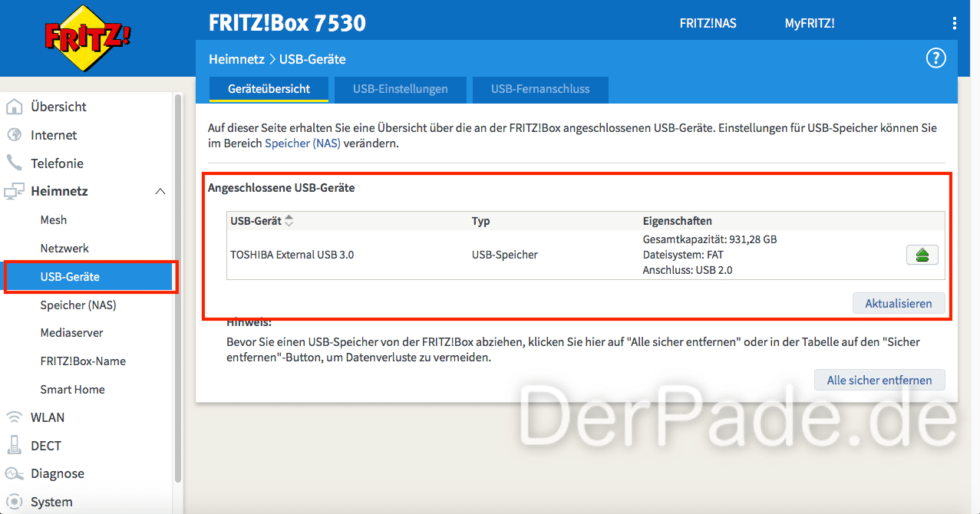980x514 pixels.
Task: Collapse the Heimnetz menu section
Action: [160, 192]
